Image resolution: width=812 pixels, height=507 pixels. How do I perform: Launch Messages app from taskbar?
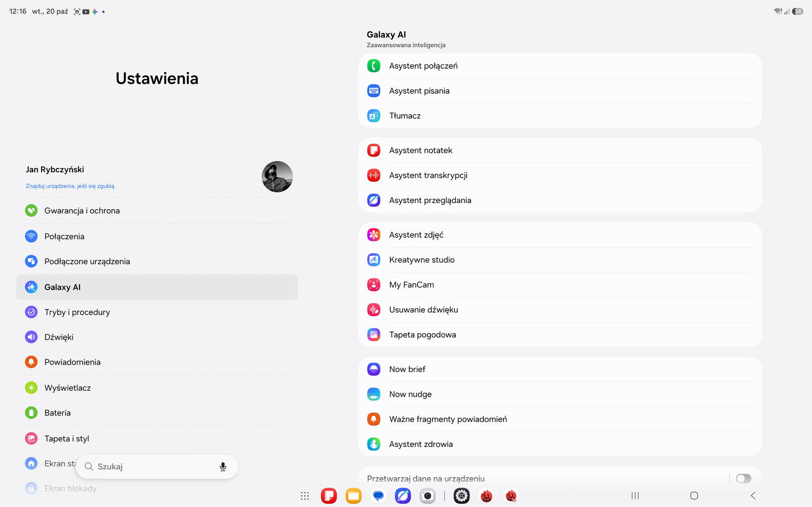point(378,496)
